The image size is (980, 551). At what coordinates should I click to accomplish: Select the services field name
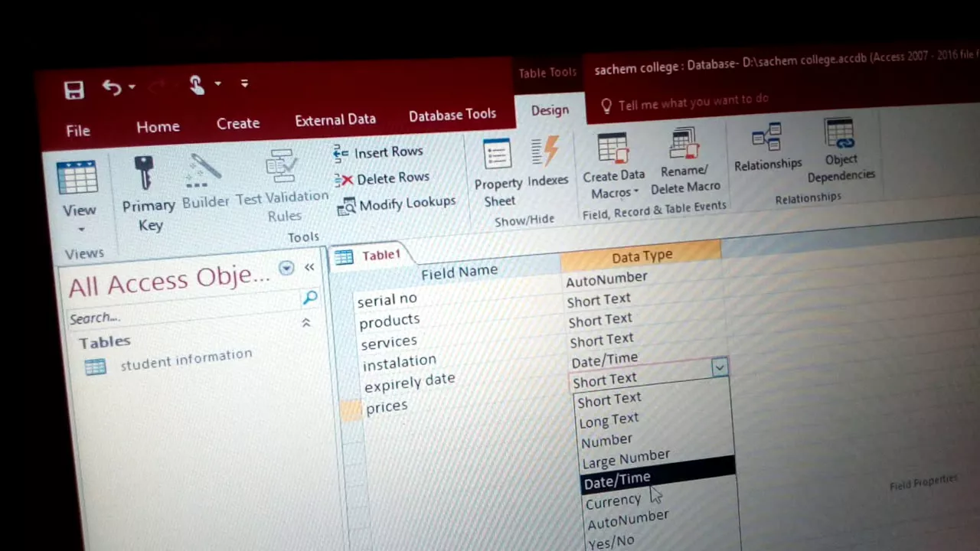click(388, 341)
